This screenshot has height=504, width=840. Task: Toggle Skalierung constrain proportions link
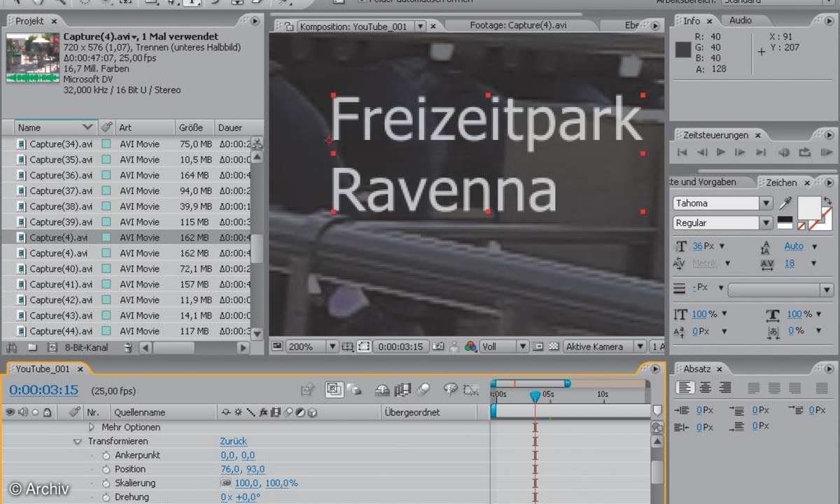(x=226, y=483)
